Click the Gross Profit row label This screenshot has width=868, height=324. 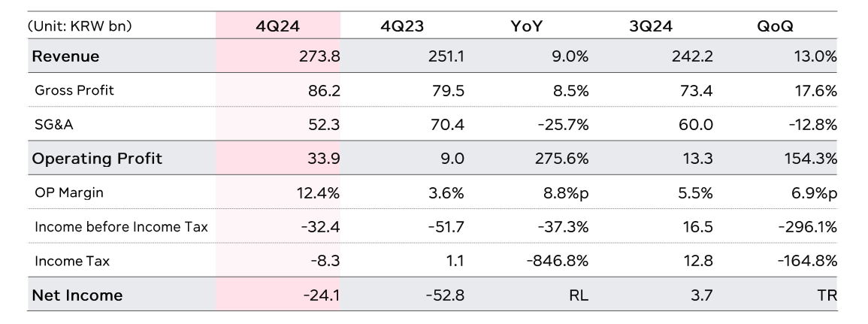(74, 90)
